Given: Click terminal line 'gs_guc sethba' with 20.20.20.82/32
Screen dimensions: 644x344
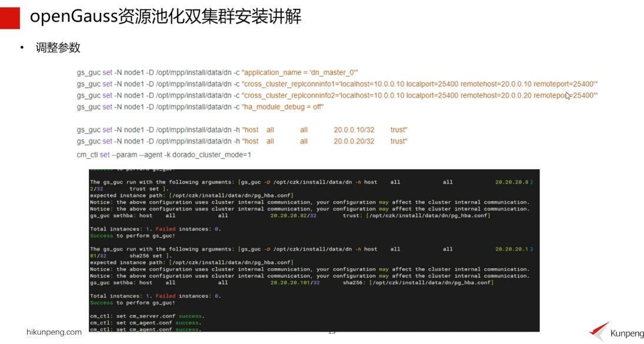Looking at the screenshot, I should coord(290,215).
